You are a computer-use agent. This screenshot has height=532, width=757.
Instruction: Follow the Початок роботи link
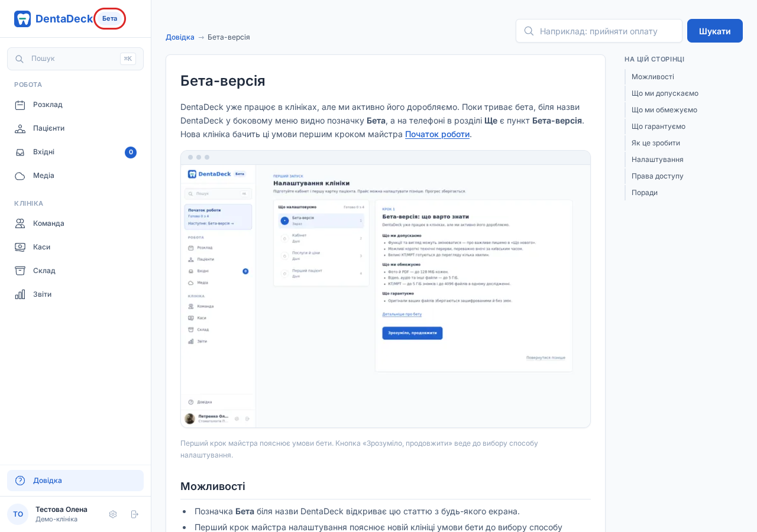coord(437,134)
